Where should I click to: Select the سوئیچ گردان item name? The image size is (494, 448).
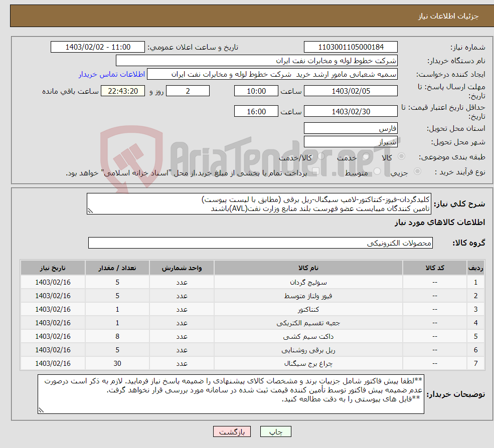click(x=308, y=283)
